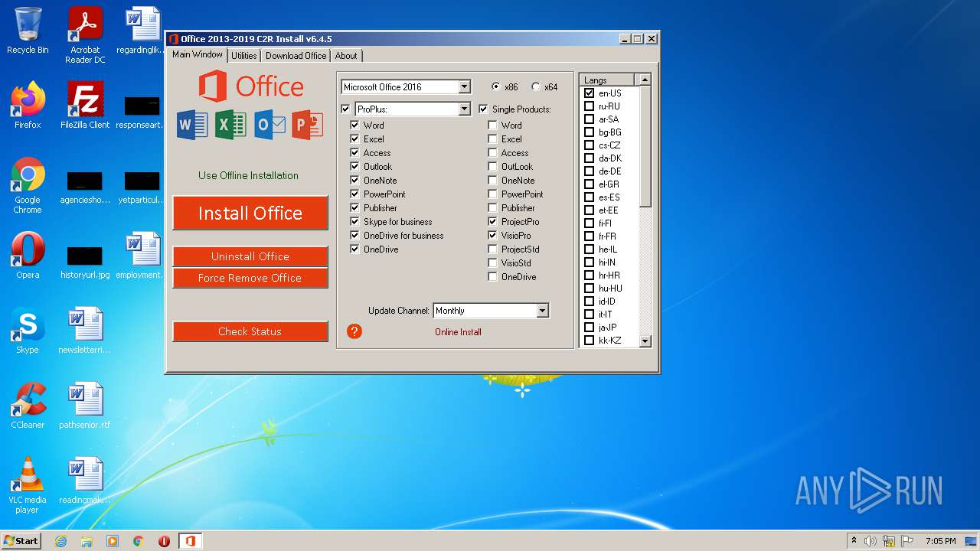980x551 pixels.
Task: Open Microsoft Office 2016 version dropdown
Action: pyautogui.click(x=464, y=86)
